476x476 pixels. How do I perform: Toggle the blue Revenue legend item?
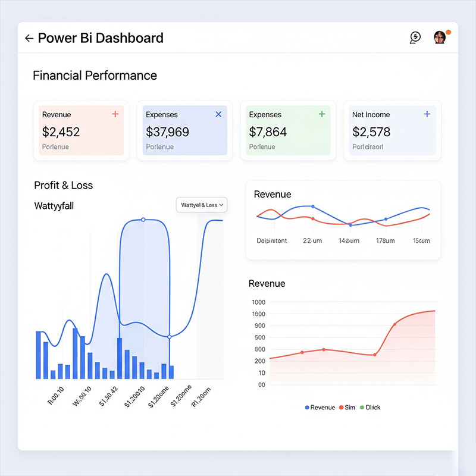(x=320, y=408)
